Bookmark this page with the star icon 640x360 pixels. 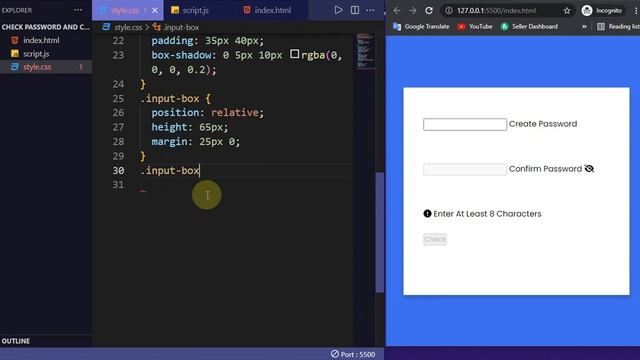[x=567, y=11]
